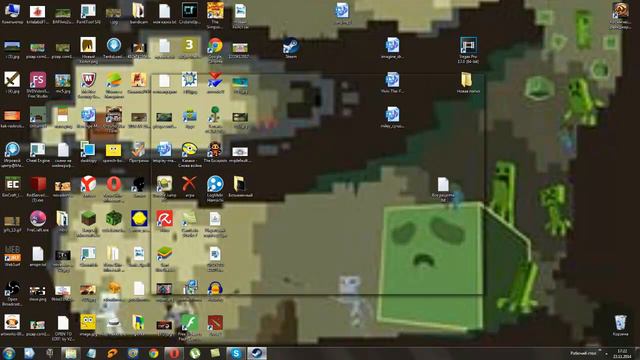
Task: Open the yellow folder near Vegas Pro
Action: tap(468, 80)
